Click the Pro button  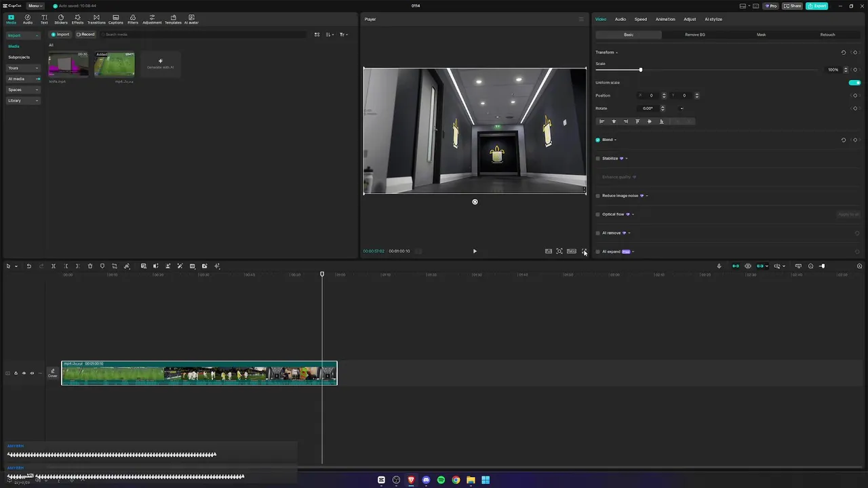point(771,5)
